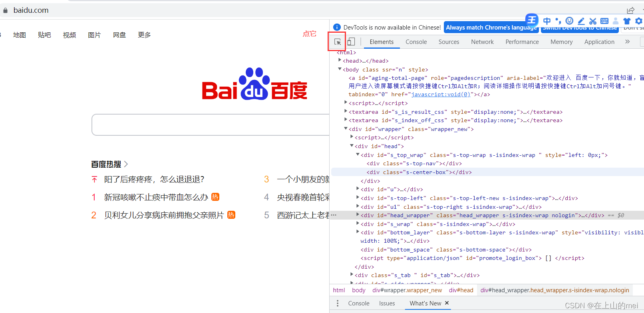Open the IME emoji smiley icon

coord(570,21)
